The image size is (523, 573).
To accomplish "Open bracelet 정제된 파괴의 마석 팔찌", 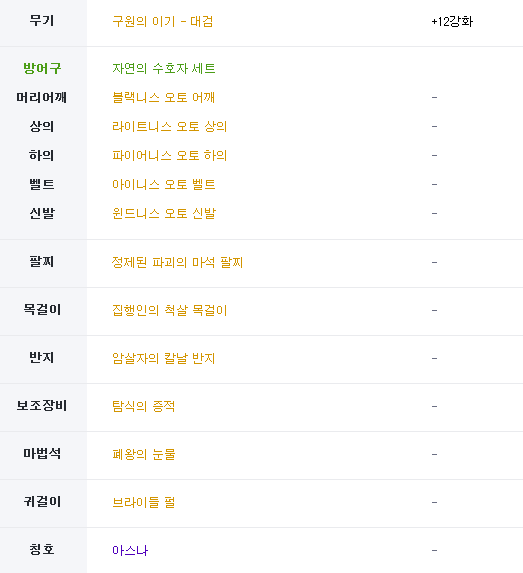I will (x=177, y=262).
